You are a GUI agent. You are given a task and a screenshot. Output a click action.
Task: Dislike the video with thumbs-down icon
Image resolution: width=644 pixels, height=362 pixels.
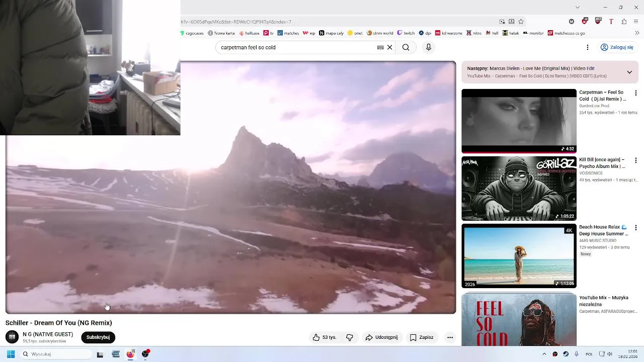(350, 337)
